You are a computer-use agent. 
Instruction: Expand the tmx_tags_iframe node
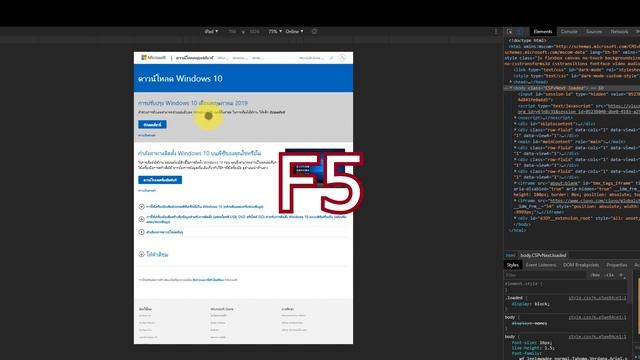pyautogui.click(x=515, y=183)
